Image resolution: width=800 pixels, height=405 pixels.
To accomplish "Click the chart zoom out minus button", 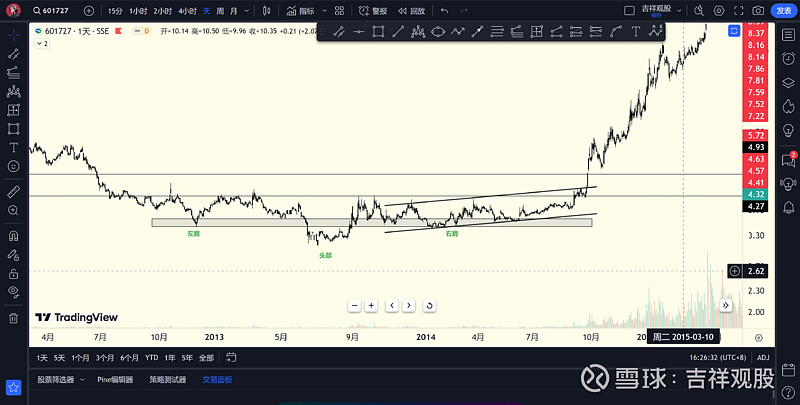I will [355, 306].
